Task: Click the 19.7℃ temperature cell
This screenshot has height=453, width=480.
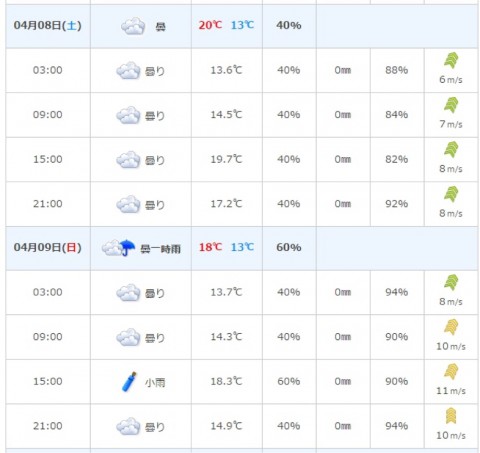Action: (x=226, y=159)
